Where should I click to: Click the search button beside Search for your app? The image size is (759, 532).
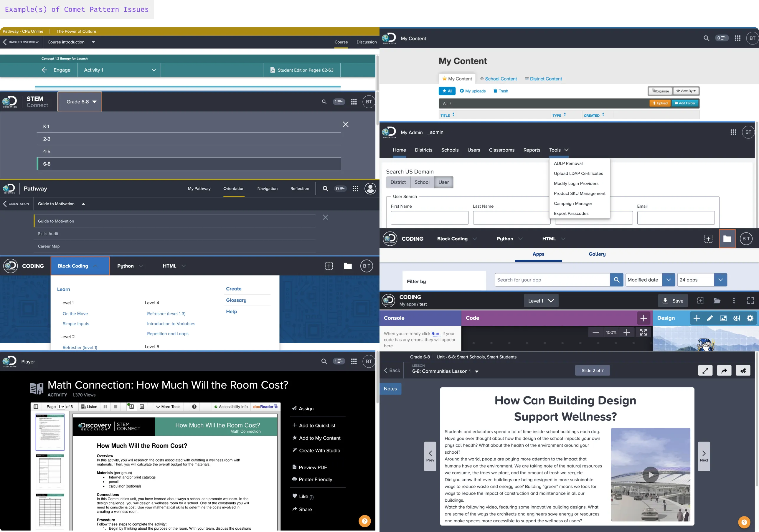click(x=616, y=280)
